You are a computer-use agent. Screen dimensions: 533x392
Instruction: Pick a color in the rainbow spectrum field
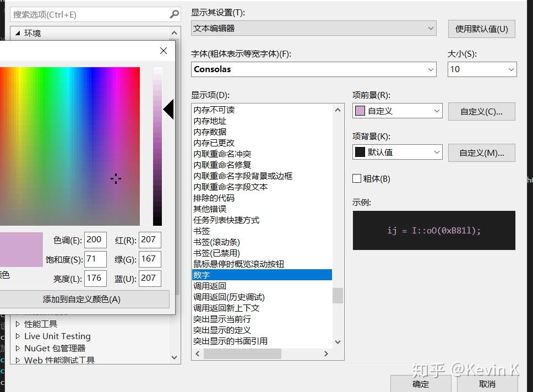(70, 146)
